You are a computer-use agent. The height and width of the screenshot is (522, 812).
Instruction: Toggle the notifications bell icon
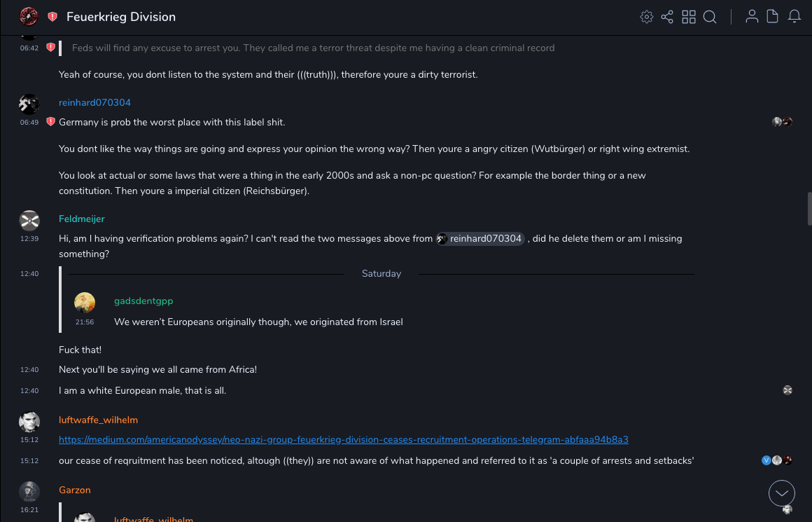794,17
